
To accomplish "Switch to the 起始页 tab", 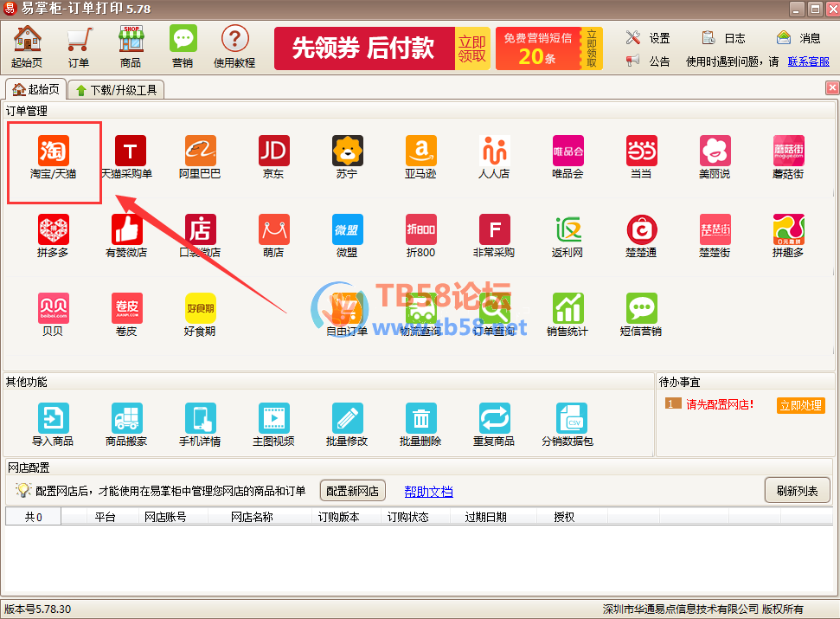I will click(x=35, y=89).
